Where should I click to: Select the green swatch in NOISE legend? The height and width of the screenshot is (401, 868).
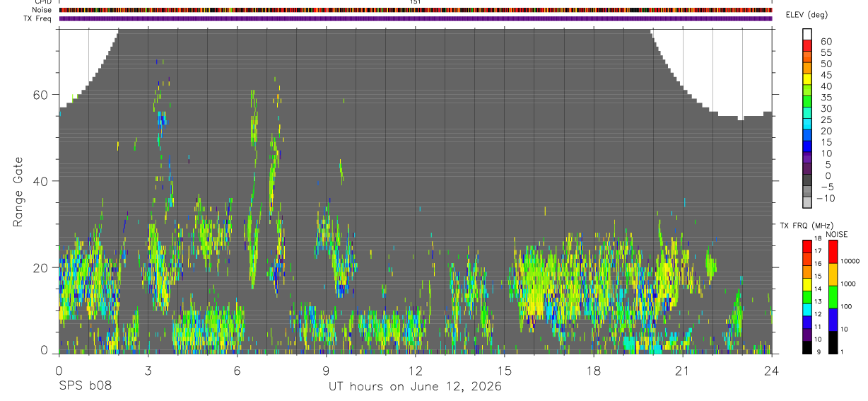pos(833,297)
